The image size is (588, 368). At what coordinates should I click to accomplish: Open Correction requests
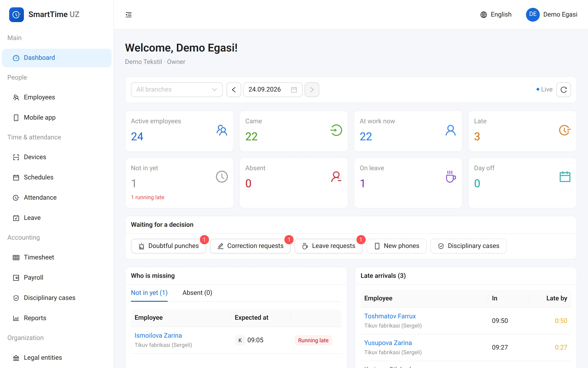point(250,246)
